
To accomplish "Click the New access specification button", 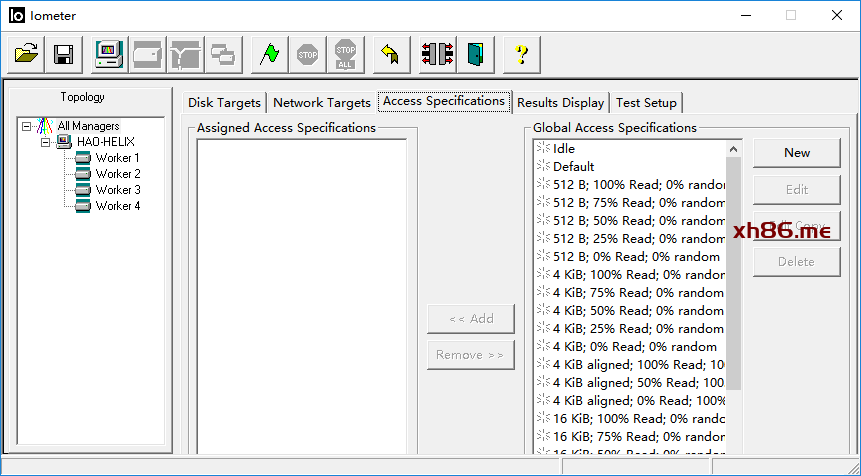I will click(x=797, y=153).
